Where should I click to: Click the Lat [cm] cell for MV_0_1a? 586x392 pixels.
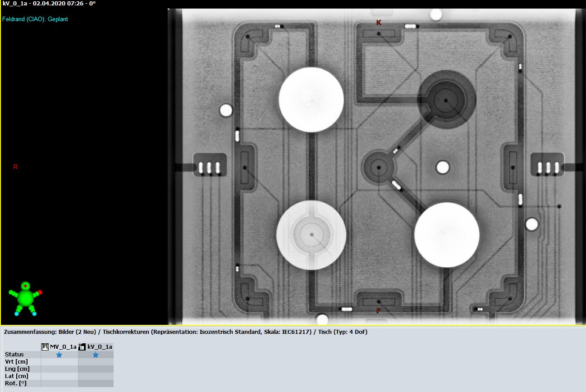pos(59,376)
